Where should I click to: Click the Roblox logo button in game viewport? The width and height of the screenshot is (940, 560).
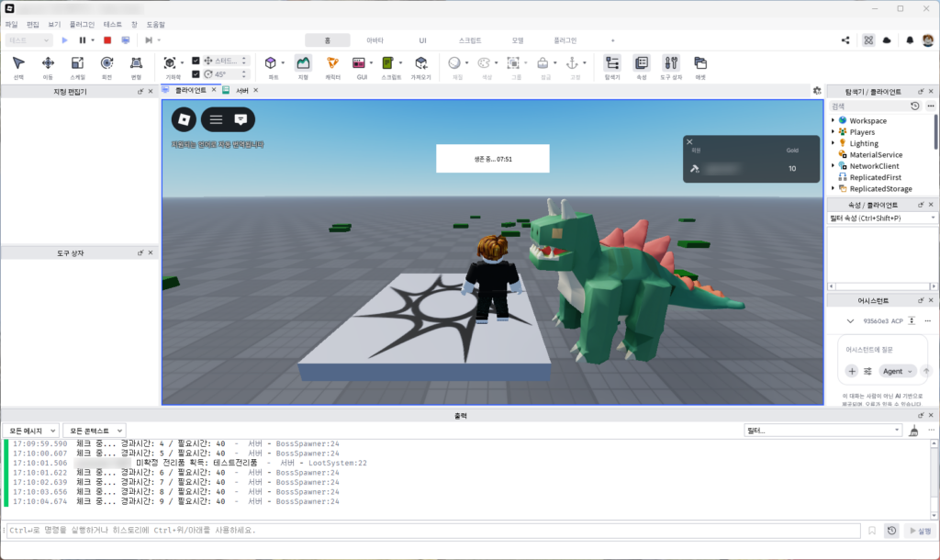click(184, 119)
